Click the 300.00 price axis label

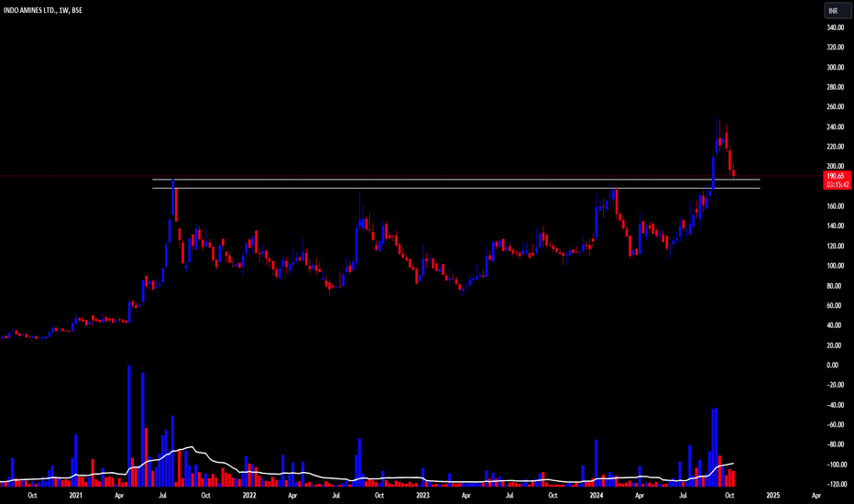click(836, 68)
